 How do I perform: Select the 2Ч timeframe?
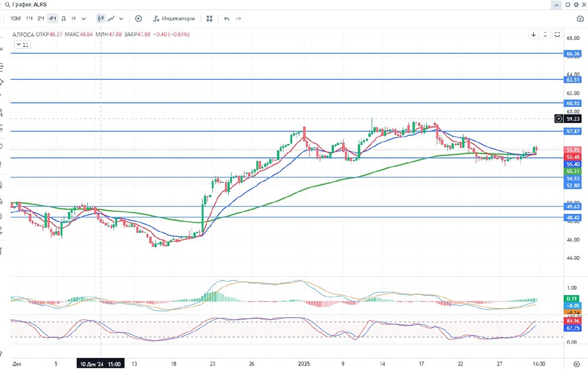(x=41, y=18)
